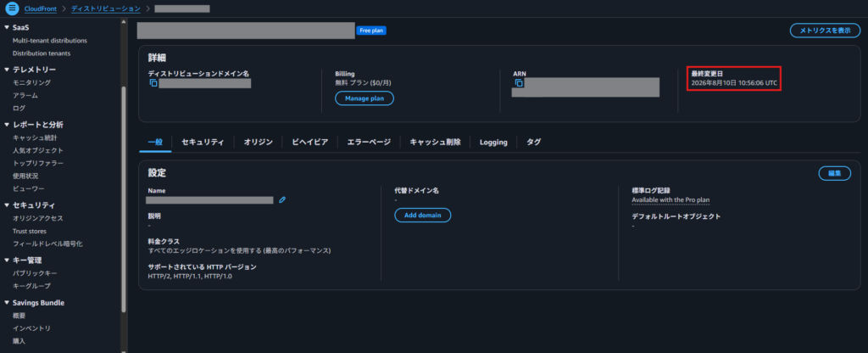Collapse the レポートと分析 section
868x353 pixels.
[7, 125]
